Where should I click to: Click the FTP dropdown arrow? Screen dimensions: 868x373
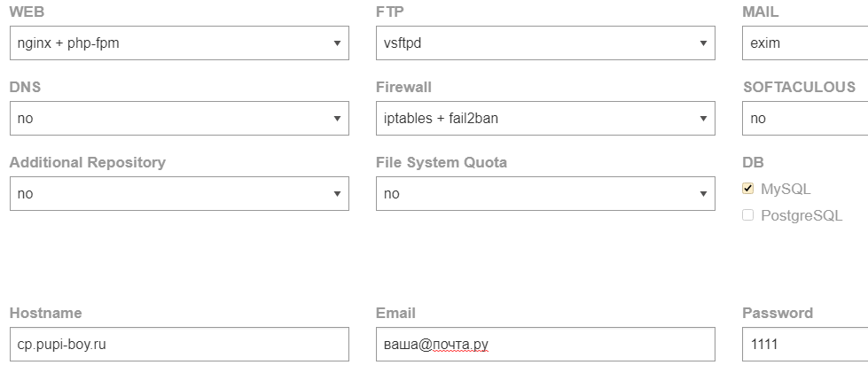coord(703,43)
